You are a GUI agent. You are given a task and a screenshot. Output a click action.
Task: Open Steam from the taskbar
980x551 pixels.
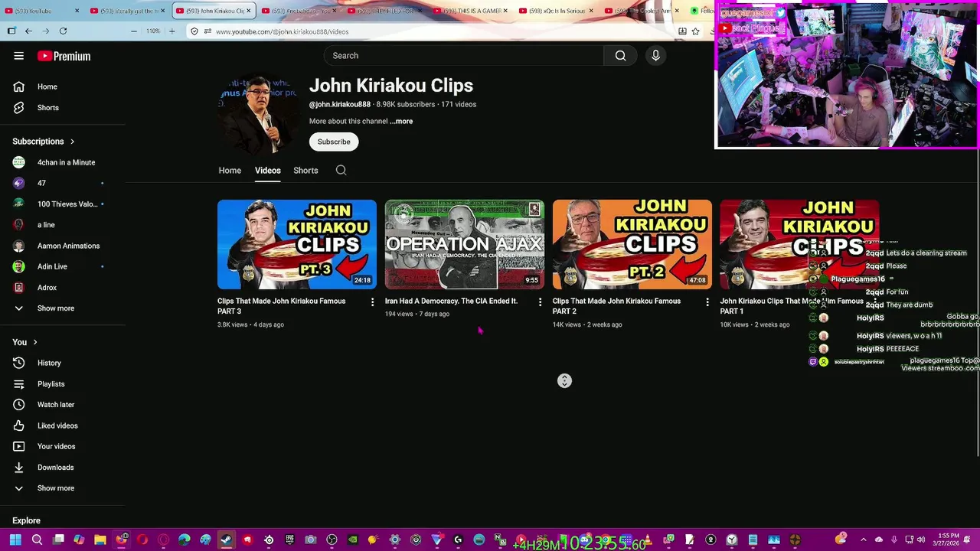point(227,540)
